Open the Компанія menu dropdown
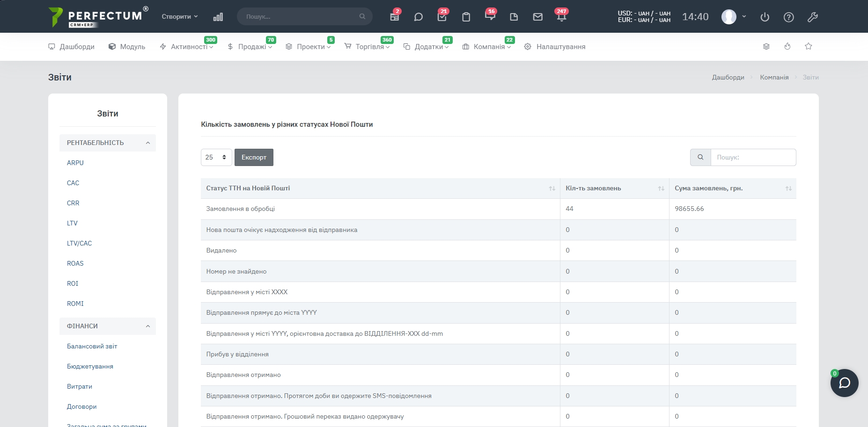Screen dimensions: 868x427 [x=486, y=47]
